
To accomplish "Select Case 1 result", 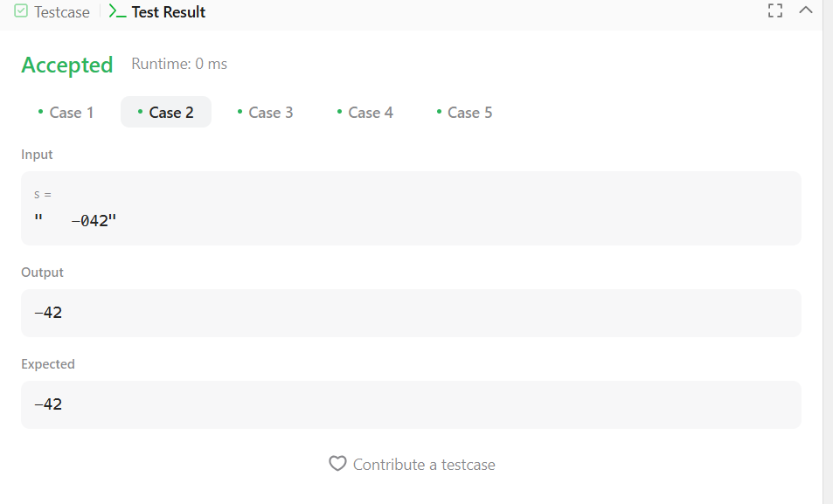I will (x=66, y=112).
